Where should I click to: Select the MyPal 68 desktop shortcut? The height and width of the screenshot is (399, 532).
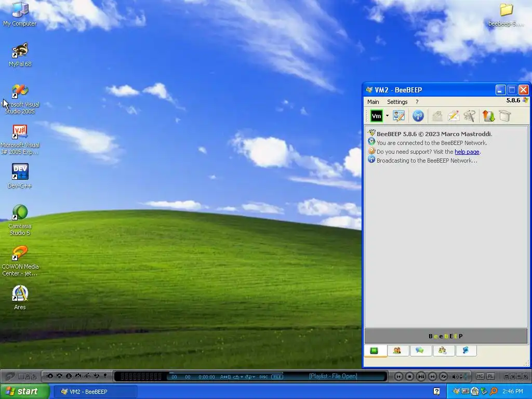coord(20,55)
